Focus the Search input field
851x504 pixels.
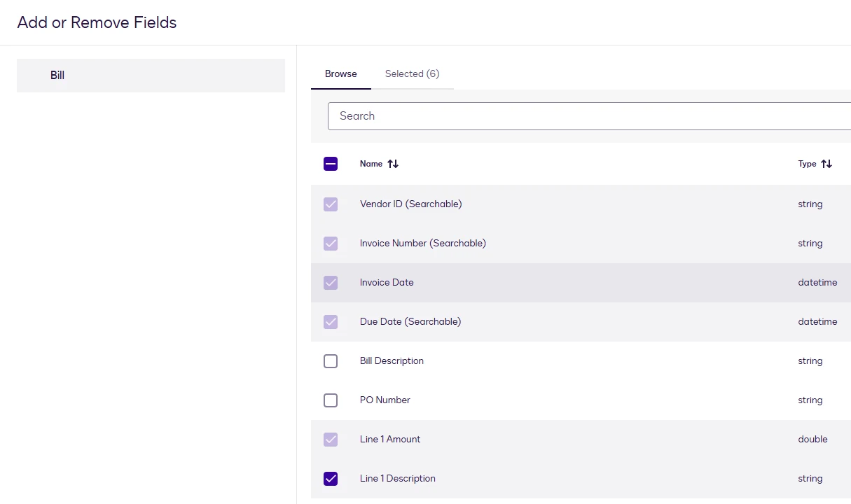(589, 116)
